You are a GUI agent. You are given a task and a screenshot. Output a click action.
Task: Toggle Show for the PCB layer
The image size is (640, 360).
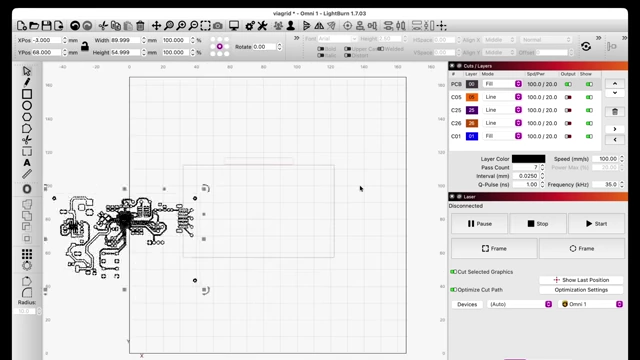click(589, 84)
